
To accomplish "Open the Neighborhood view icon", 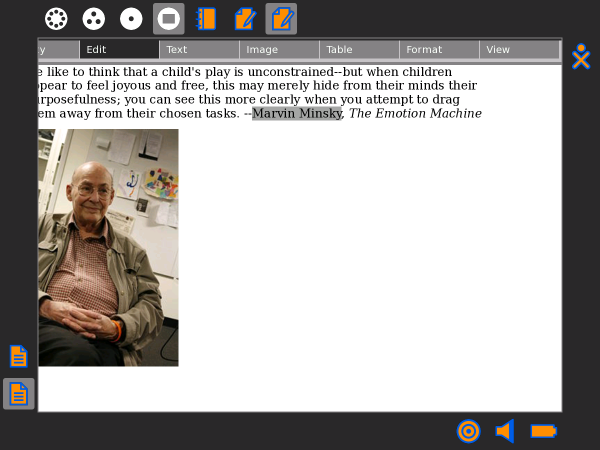I will [57, 19].
